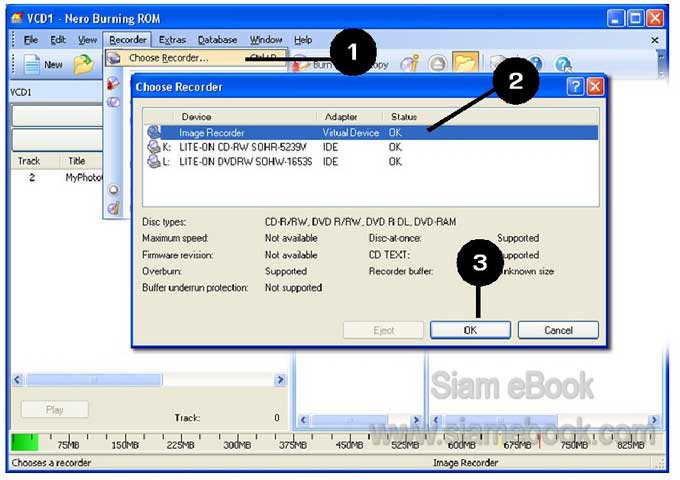Click the 'Image Recorder' status bar text

[465, 463]
